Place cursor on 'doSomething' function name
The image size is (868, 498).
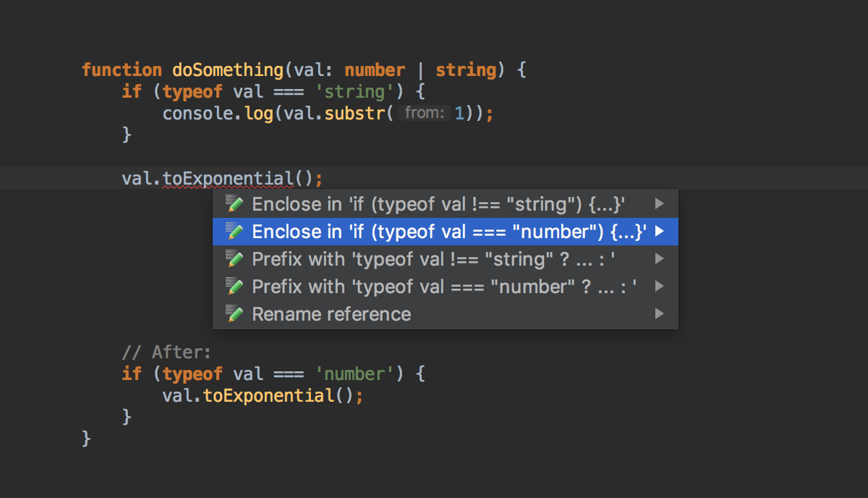click(228, 70)
